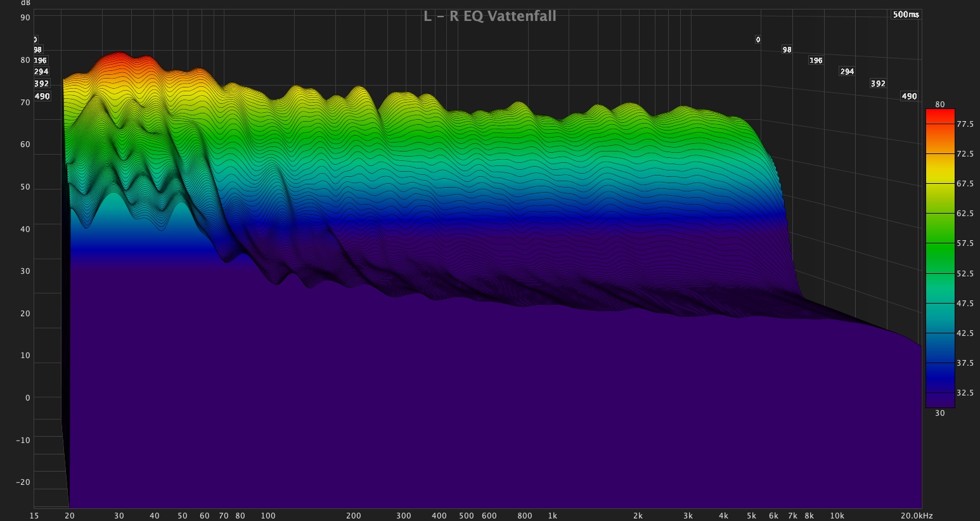Screen dimensions: 980x521
Task: Click the 40 label on the dB axis
Action: 25,229
